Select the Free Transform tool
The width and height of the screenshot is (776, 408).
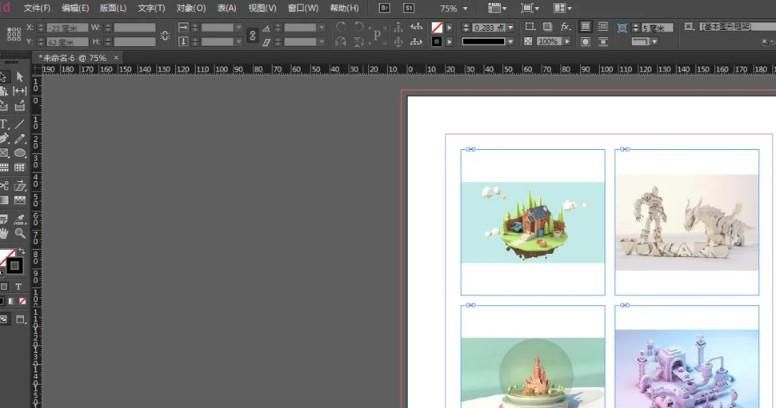click(x=20, y=186)
